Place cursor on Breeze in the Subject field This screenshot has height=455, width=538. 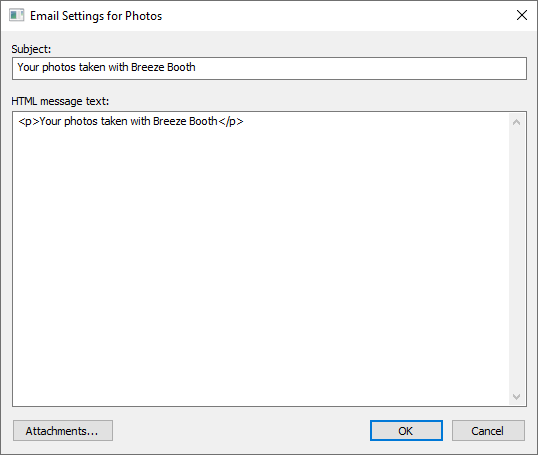[x=148, y=67]
